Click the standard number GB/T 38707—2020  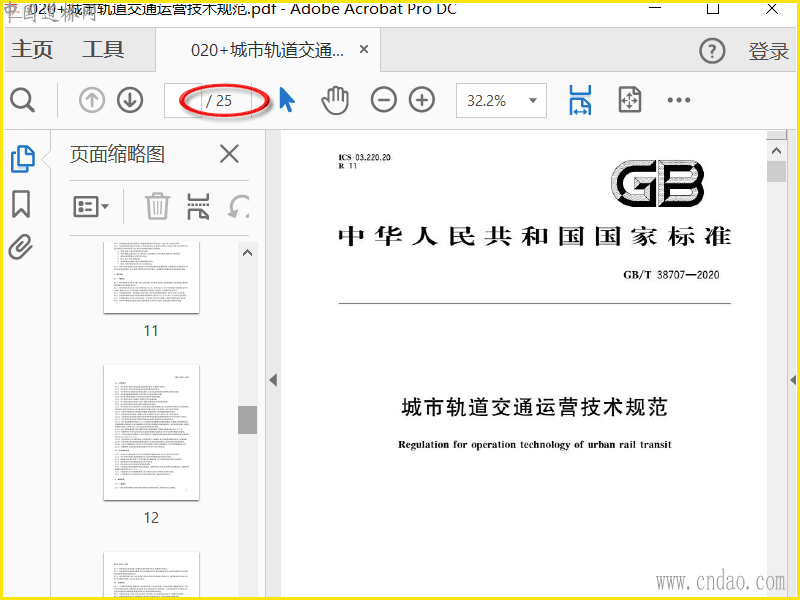pyautogui.click(x=671, y=275)
